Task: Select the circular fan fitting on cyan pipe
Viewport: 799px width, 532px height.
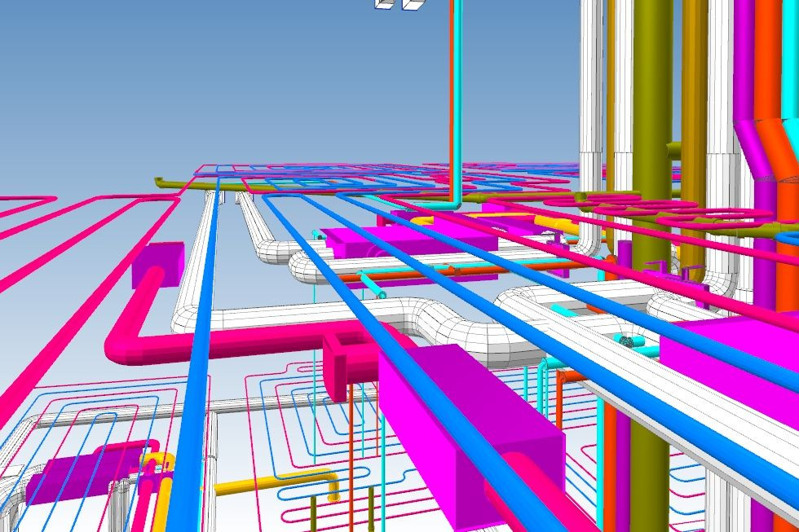Action: (625, 341)
